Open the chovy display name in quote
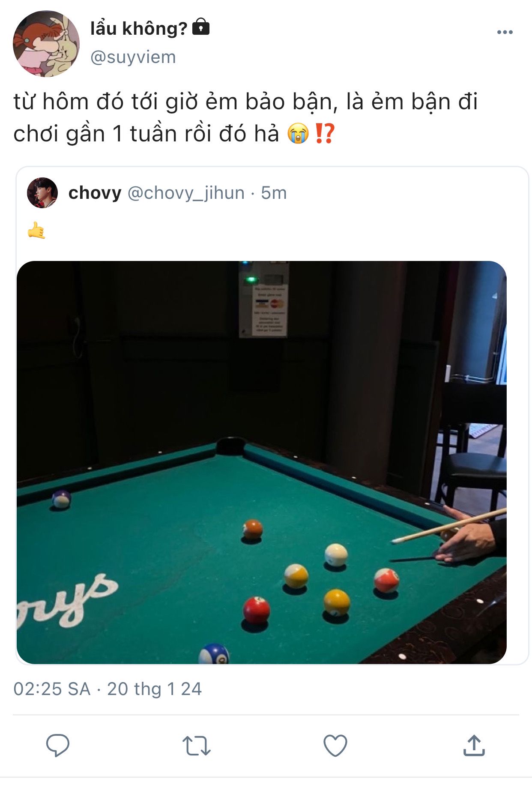 click(x=95, y=193)
